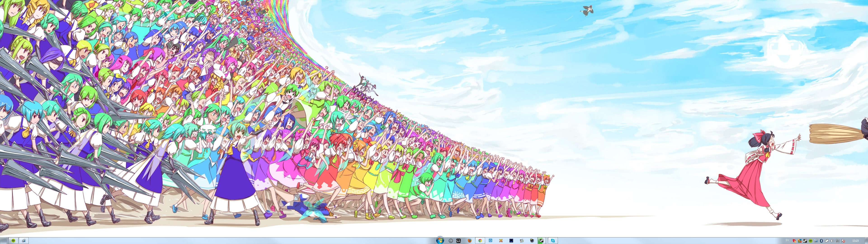Screen dimensions: 868x244
Task: Open the DisplayFusion system tray icon
Action: point(816,241)
